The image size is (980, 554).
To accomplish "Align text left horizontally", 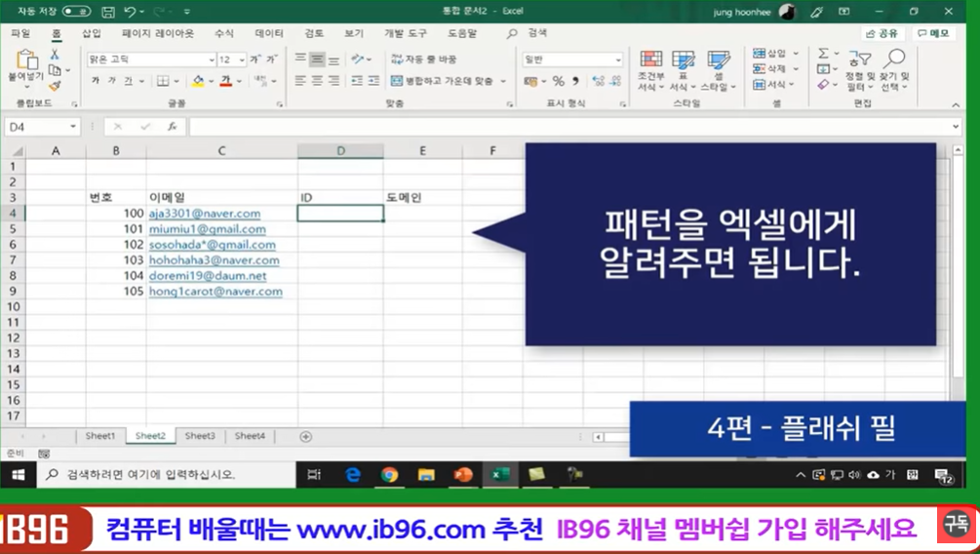I will point(300,81).
